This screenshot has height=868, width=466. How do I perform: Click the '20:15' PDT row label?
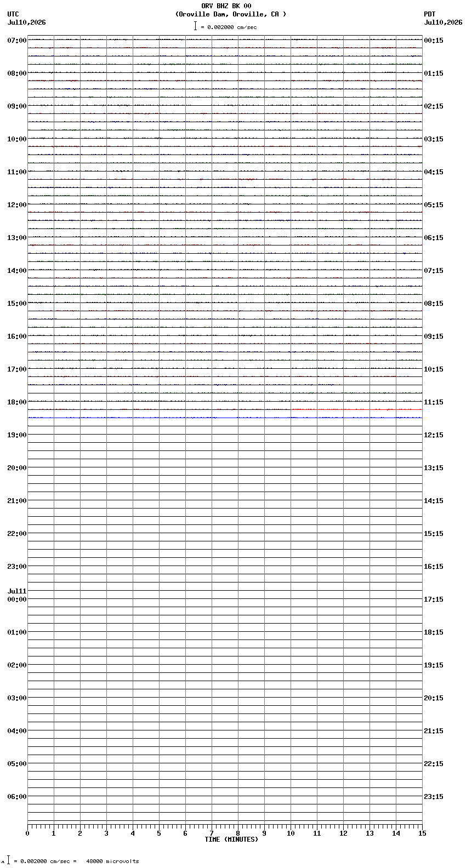[x=434, y=698]
